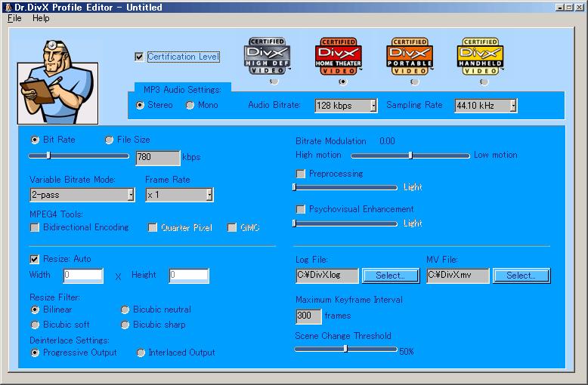Click the Bitrate Modulation slider handle

tap(410, 156)
